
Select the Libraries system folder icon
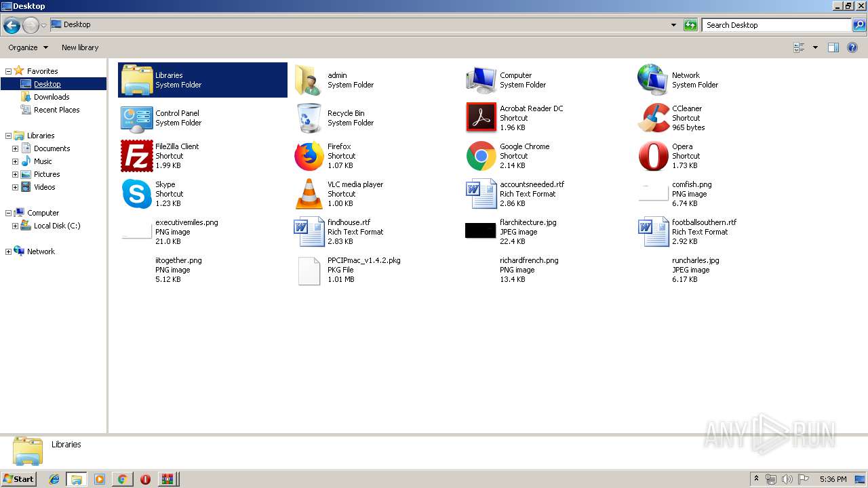136,80
